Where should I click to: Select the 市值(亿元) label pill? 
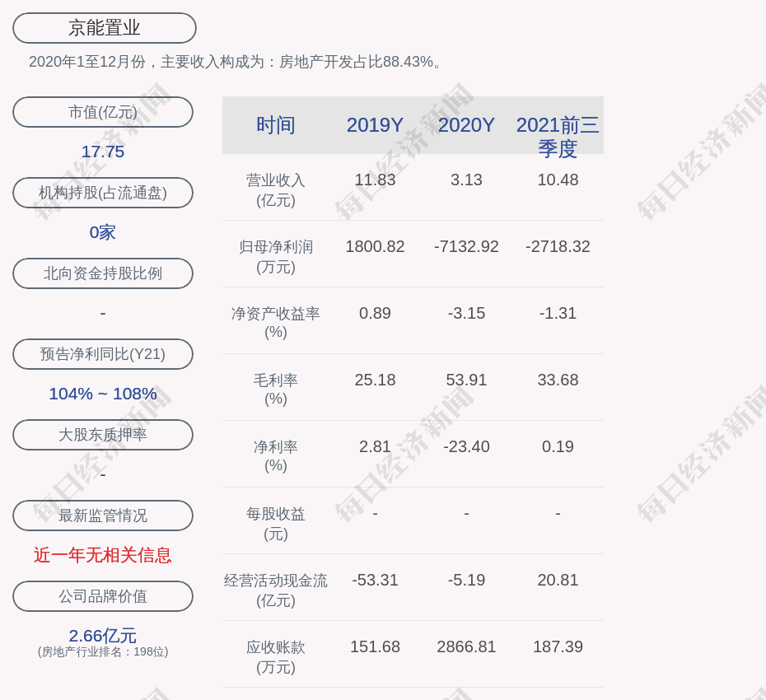[103, 112]
